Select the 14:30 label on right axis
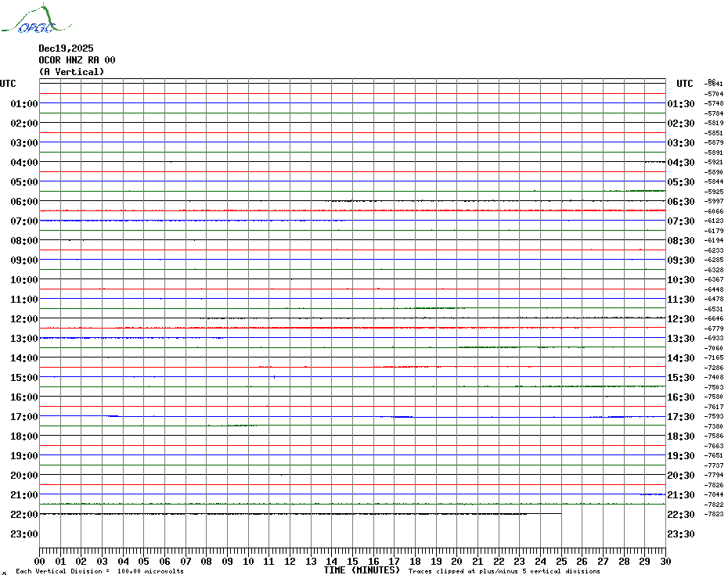 pos(681,358)
